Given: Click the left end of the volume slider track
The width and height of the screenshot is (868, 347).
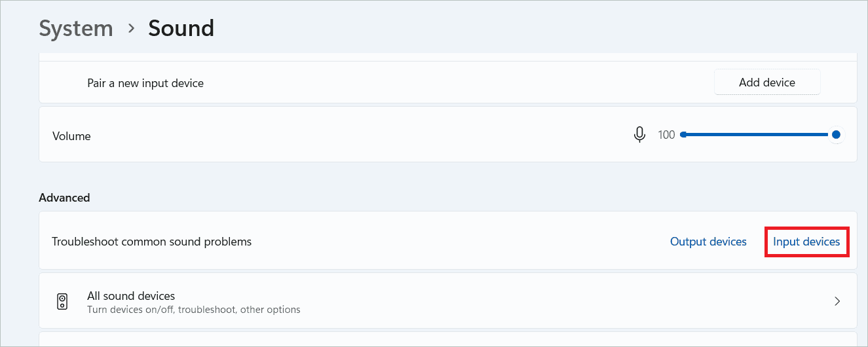Looking at the screenshot, I should tap(683, 135).
